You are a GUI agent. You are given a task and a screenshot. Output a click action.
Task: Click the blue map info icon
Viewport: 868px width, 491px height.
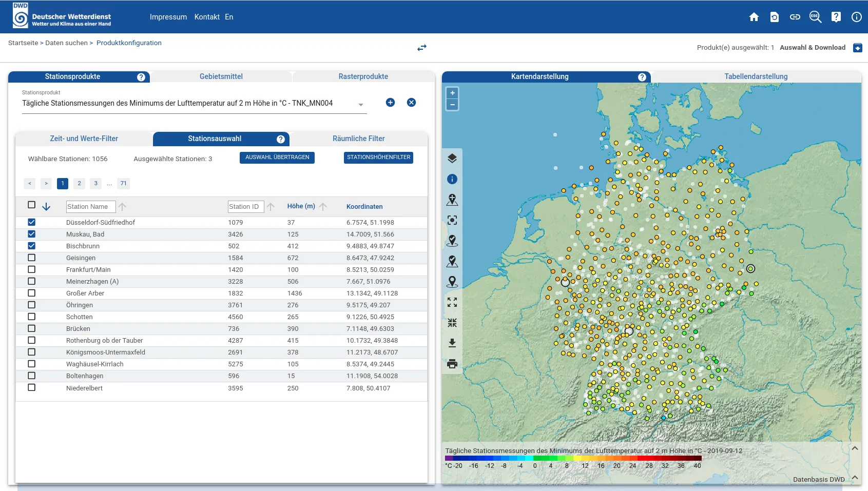452,179
